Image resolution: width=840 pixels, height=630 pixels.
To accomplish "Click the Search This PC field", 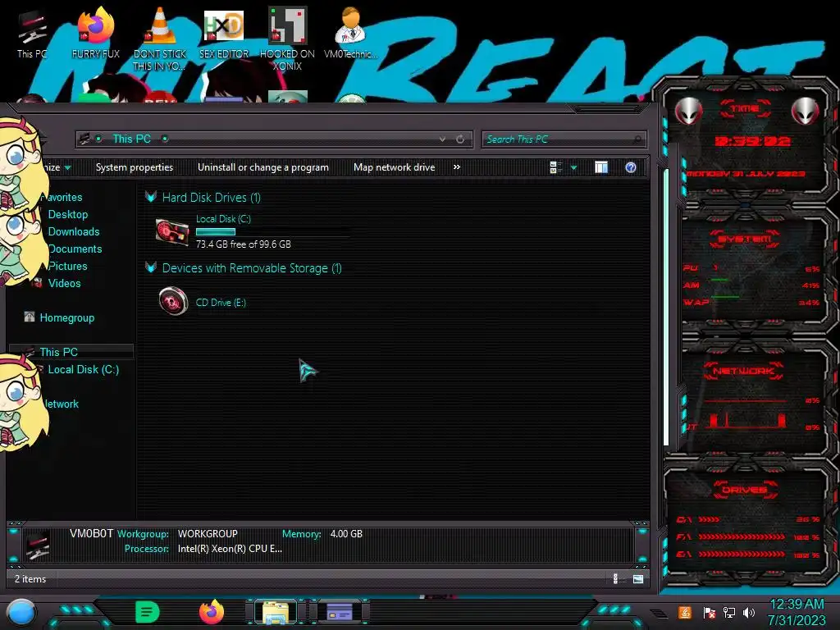I will (564, 139).
